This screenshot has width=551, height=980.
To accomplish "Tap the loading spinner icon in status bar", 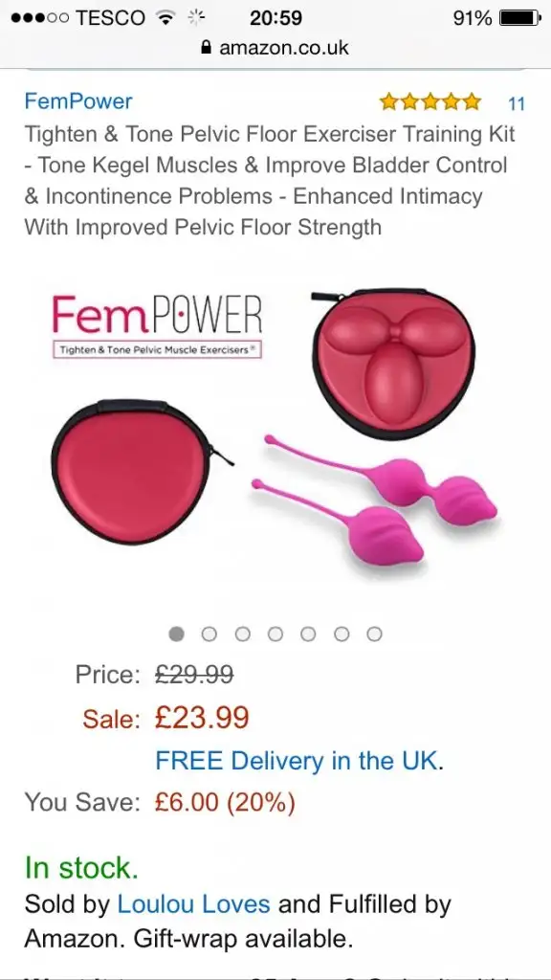I will click(197, 17).
